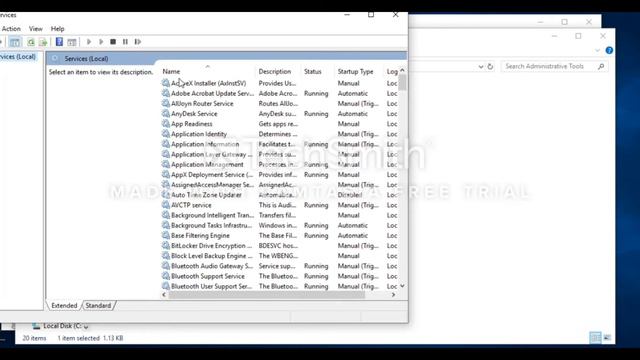Open the Explorer address bar history dropdown
Viewport: 640px width, 360px height.
pyautogui.click(x=481, y=67)
